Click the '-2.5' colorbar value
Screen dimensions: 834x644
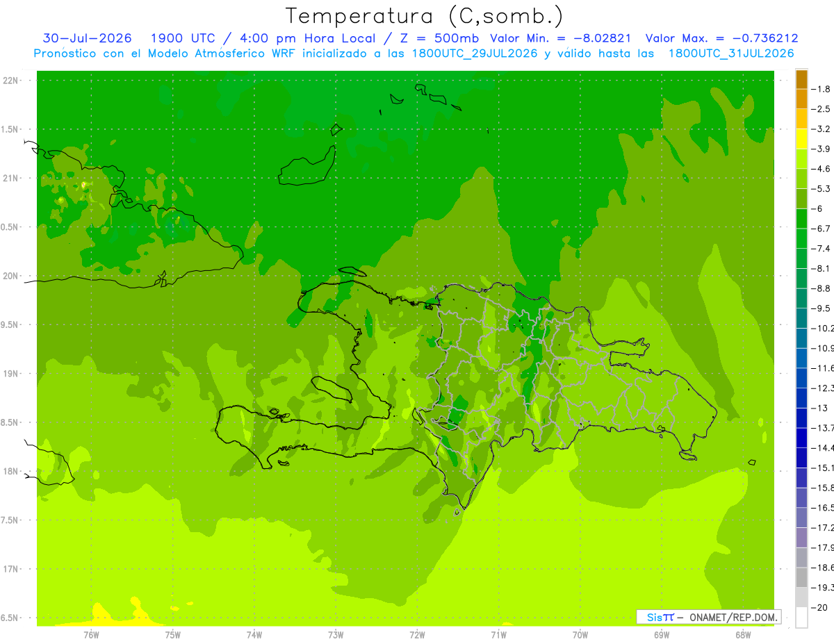822,109
